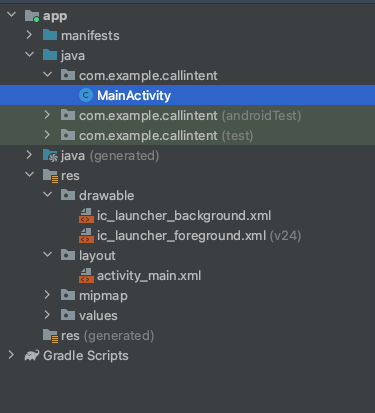This screenshot has height=413, width=375.
Task: Click the app module folder icon
Action: click(32, 16)
